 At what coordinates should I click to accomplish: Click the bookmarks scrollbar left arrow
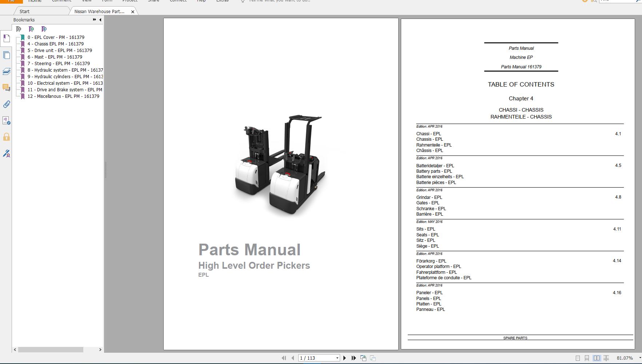click(x=15, y=349)
